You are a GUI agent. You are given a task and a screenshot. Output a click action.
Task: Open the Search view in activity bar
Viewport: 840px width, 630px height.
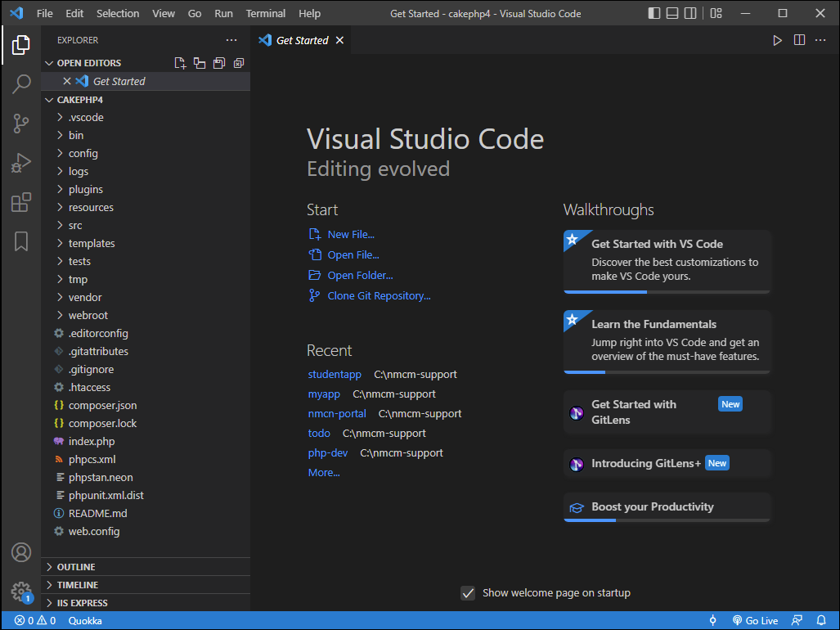point(21,83)
